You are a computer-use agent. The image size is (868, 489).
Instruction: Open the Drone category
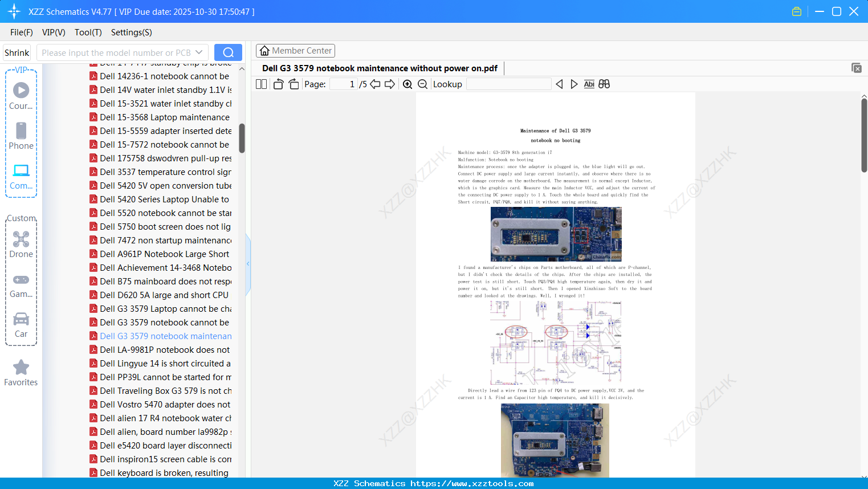point(21,244)
